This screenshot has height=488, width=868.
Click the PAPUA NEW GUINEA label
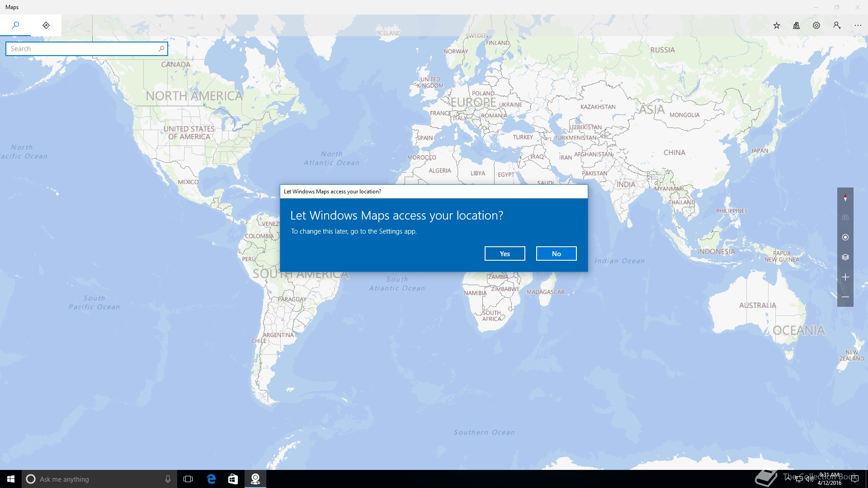point(782,257)
